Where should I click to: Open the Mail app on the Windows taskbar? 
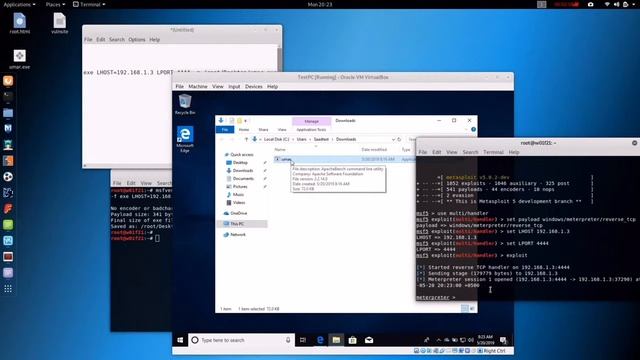tap(369, 340)
